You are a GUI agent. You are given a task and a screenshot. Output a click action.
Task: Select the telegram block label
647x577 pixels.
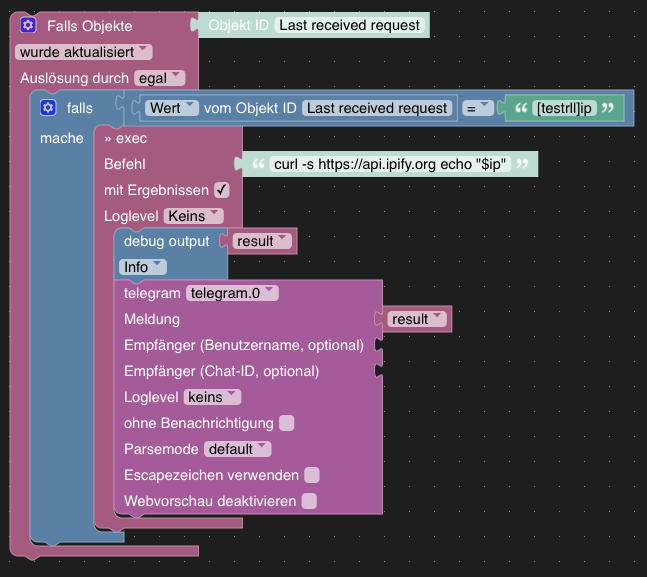pos(152,293)
